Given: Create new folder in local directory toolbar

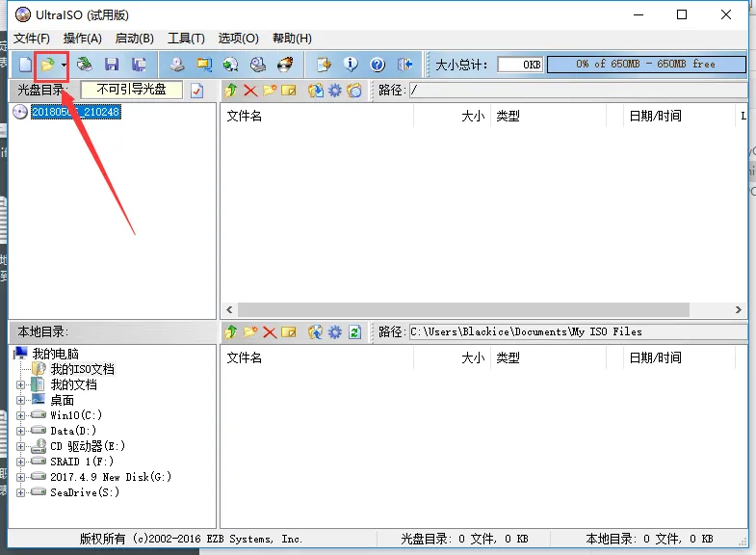Looking at the screenshot, I should (250, 332).
